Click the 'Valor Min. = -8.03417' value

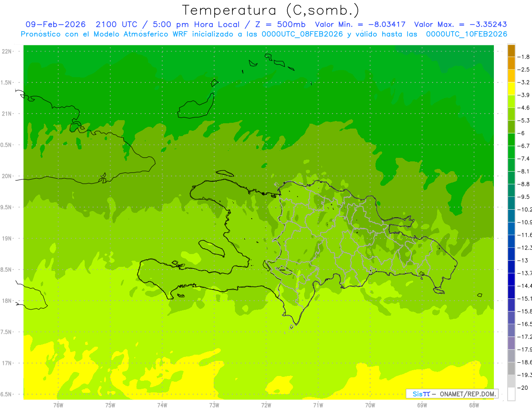360,24
